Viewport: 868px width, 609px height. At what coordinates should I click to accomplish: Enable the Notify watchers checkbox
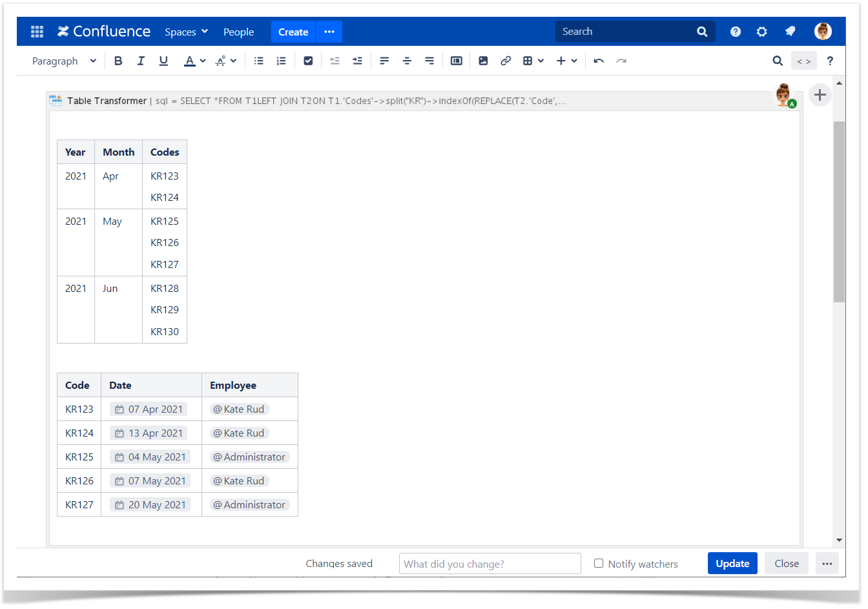(599, 563)
